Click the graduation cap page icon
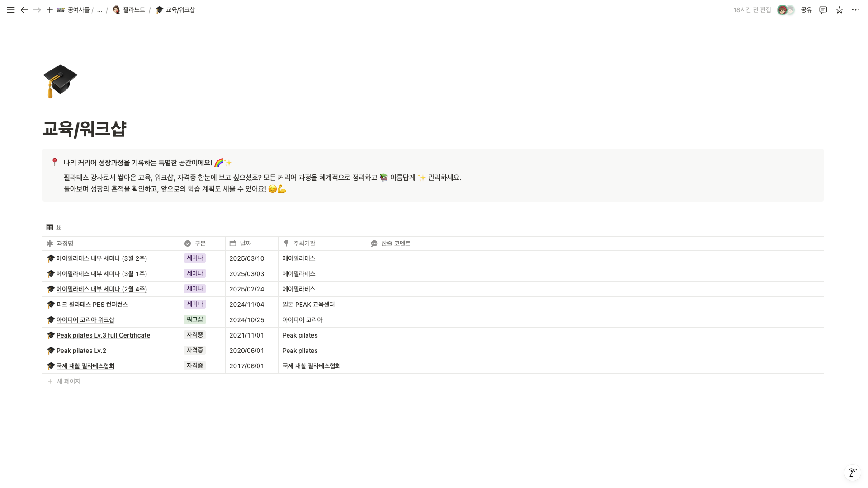 pos(60,81)
